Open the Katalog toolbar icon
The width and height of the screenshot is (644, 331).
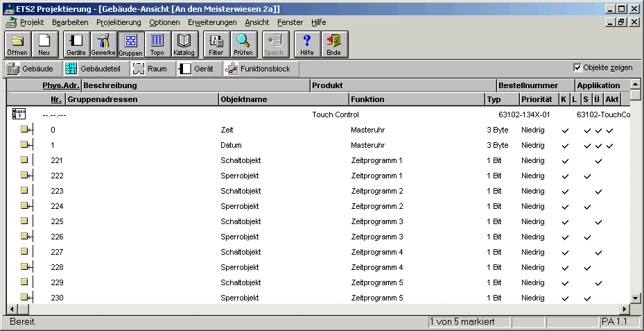tap(184, 44)
